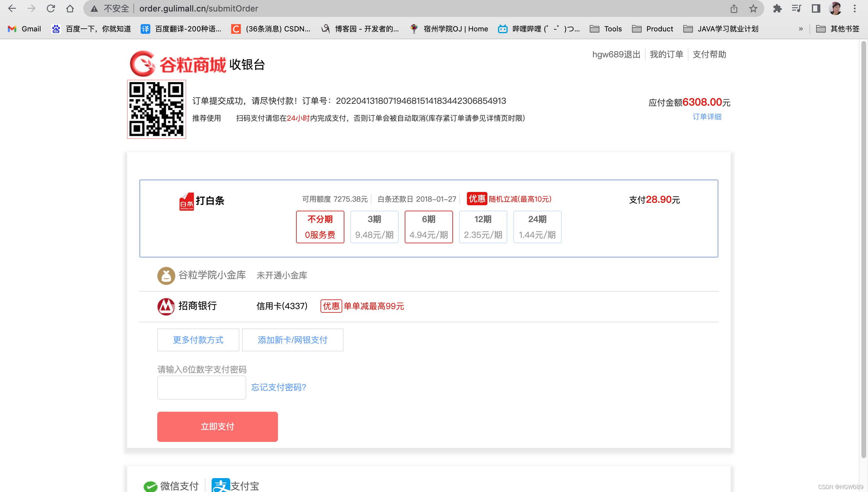Screen dimensions: 868x492
Task: Click the share page icon
Action: click(x=733, y=8)
